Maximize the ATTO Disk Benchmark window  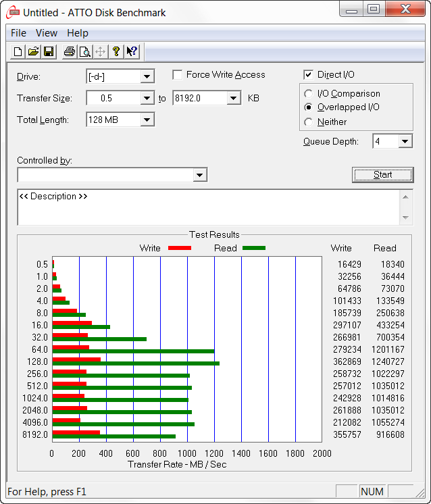pyautogui.click(x=374, y=9)
